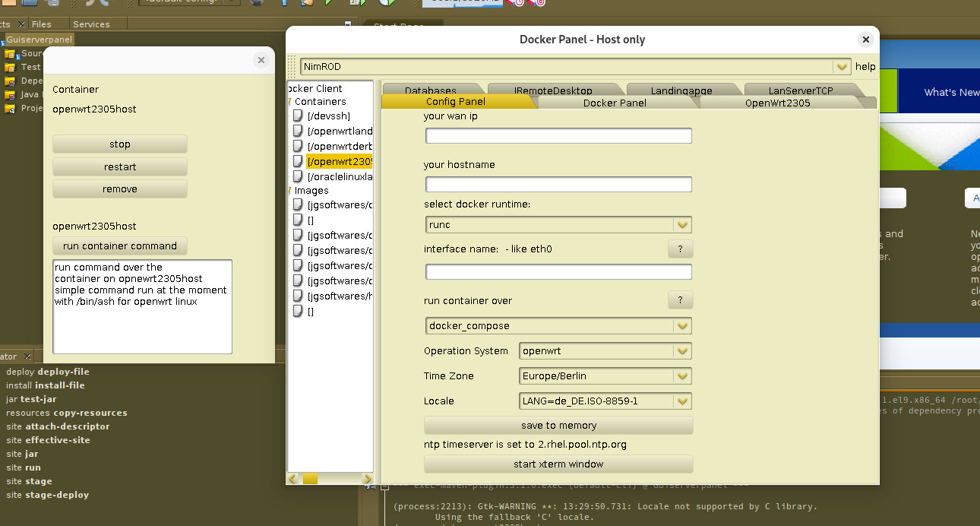Collapse the Containers tree node

pyautogui.click(x=289, y=102)
